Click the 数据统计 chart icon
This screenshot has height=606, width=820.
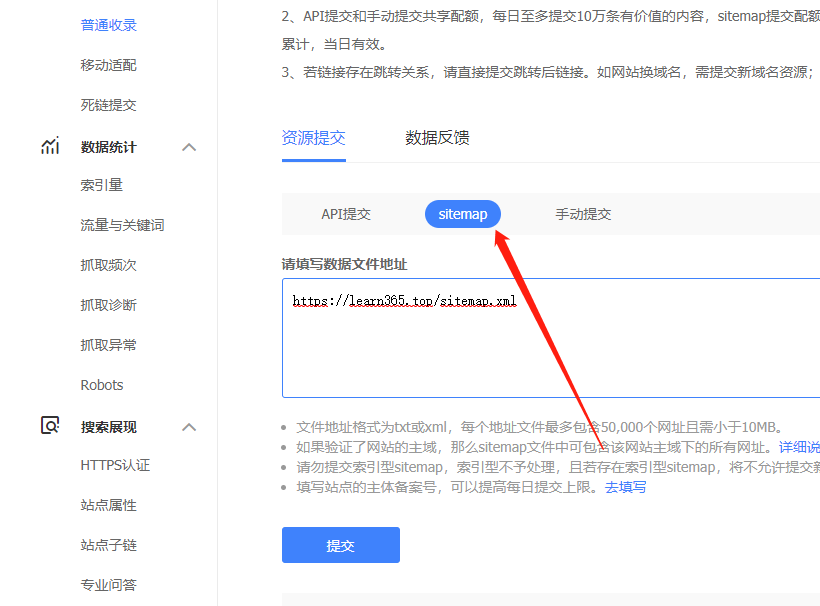tap(50, 147)
